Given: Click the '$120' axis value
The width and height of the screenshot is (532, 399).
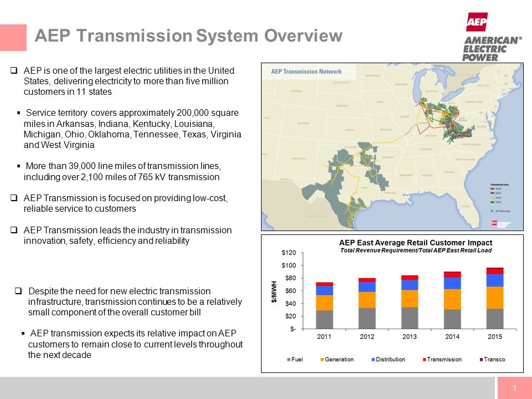Looking at the screenshot, I should pos(289,253).
